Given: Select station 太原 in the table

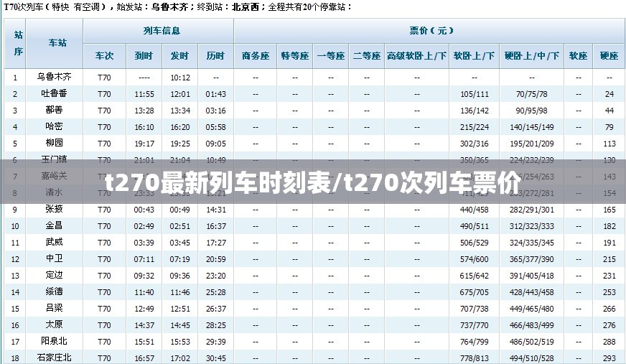Looking at the screenshot, I should 55,325.
